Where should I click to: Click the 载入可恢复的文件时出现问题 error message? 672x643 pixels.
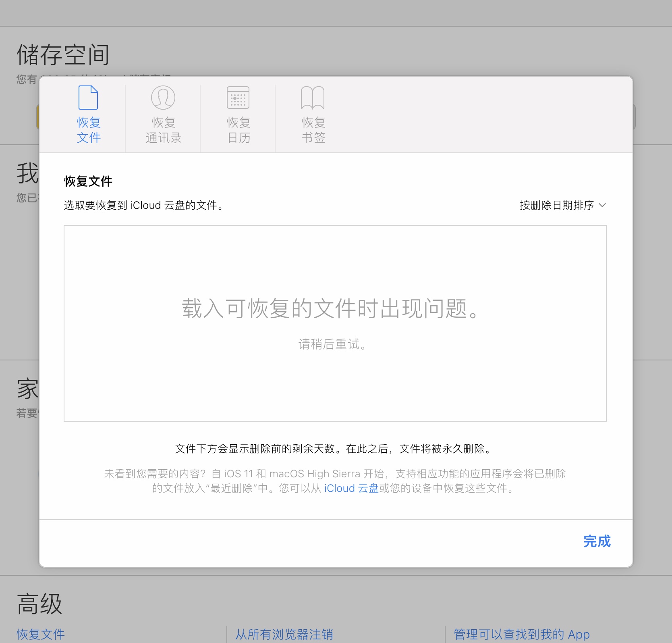330,309
